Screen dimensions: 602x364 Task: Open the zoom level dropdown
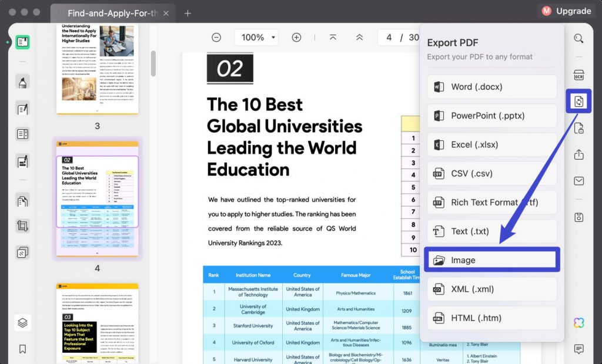click(x=256, y=37)
